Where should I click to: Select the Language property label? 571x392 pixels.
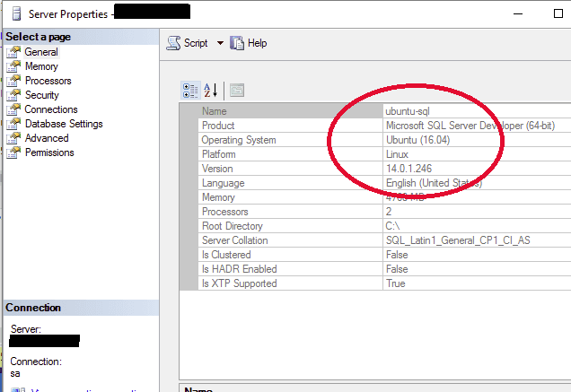click(224, 183)
